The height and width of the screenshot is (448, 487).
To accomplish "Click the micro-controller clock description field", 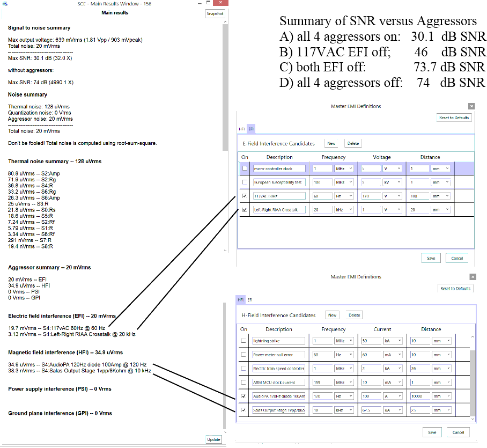I will [279, 168].
